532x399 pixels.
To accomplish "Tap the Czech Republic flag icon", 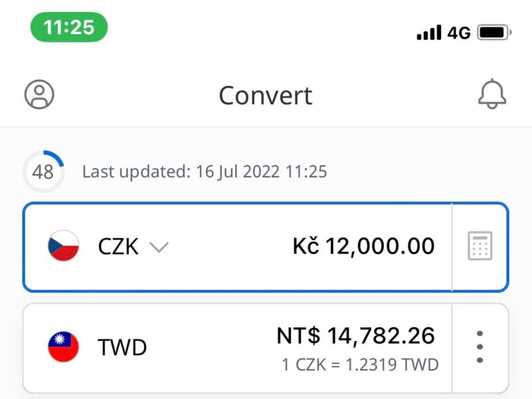I will [64, 247].
